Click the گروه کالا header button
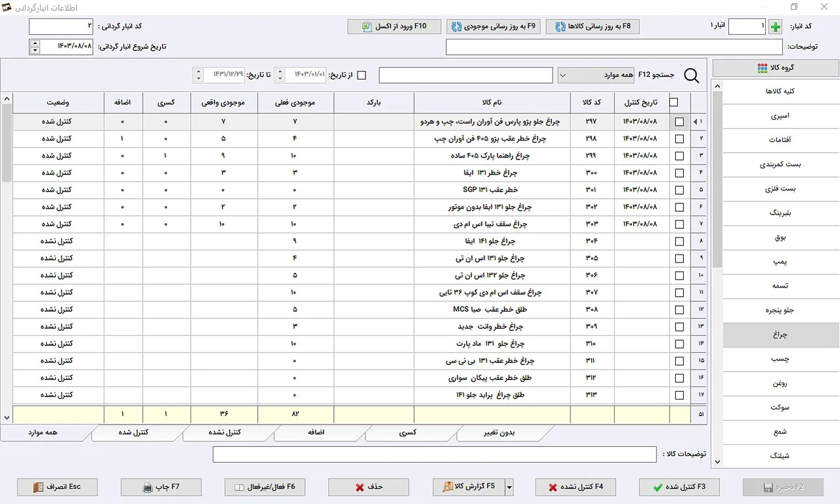 point(776,68)
